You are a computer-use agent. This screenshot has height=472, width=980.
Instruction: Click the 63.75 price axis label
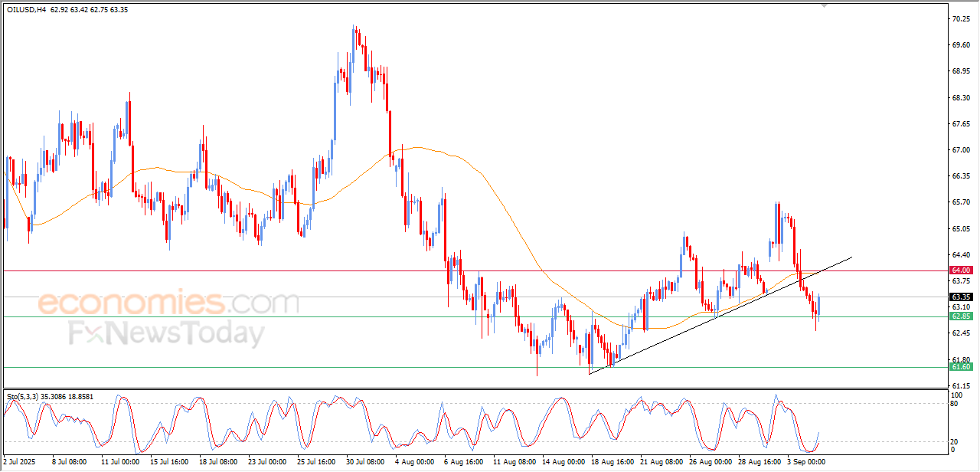[962, 281]
